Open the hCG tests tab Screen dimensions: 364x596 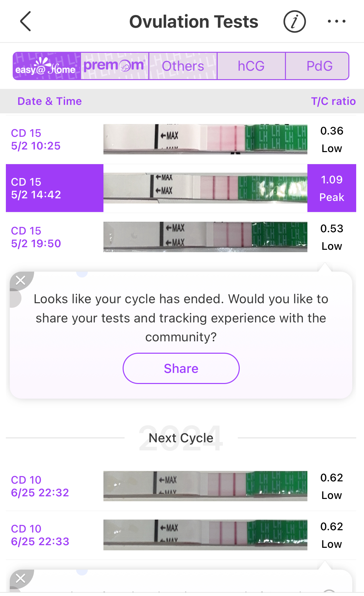pyautogui.click(x=251, y=66)
